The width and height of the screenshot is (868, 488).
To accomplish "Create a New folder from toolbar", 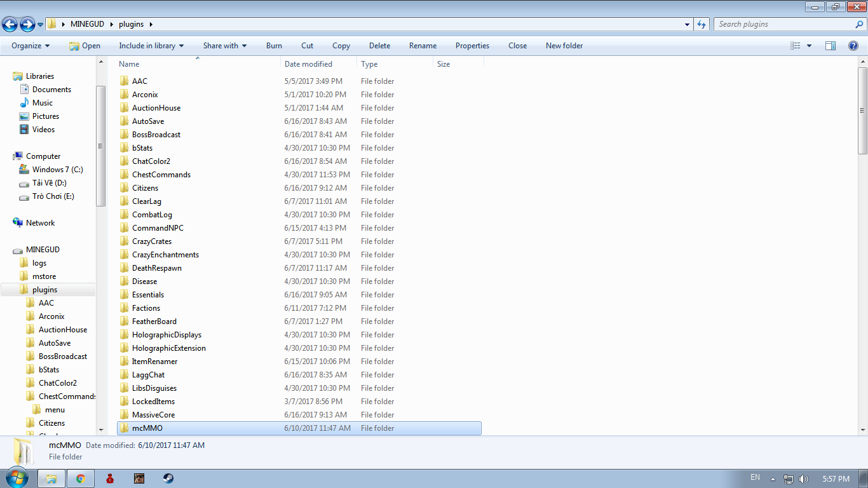I will 564,46.
